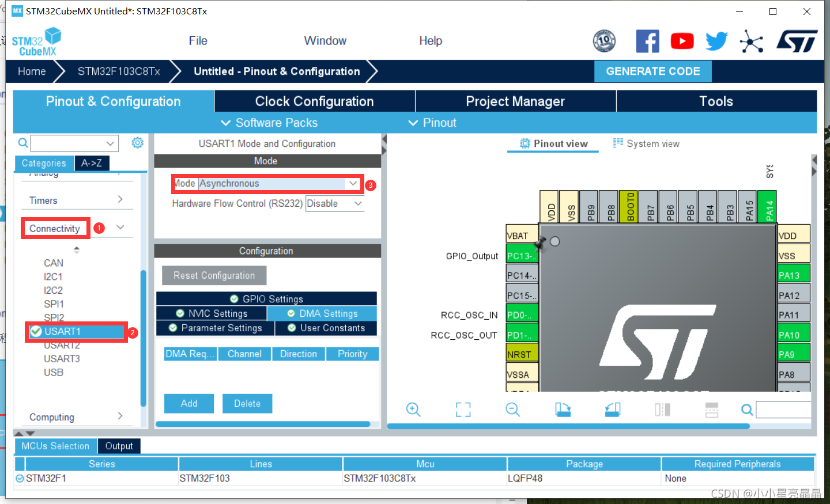Viewport: 830px width, 504px height.
Task: Collapse the Connectivity category
Action: click(120, 228)
